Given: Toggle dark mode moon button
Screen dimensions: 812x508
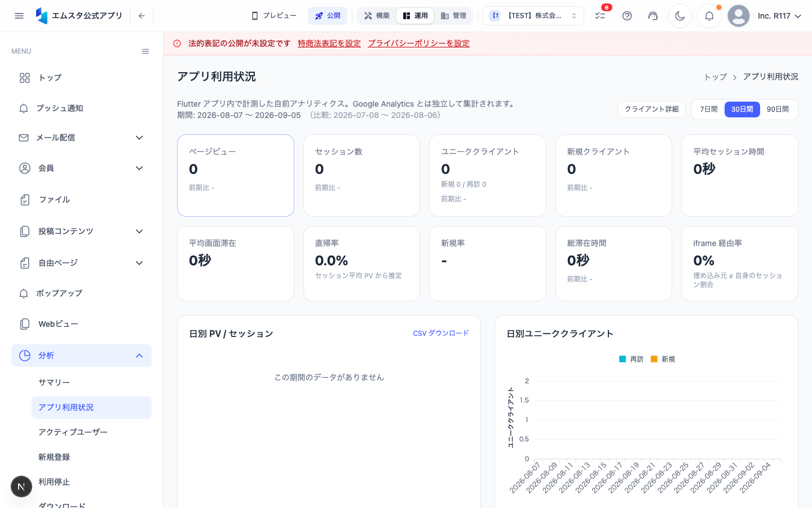Looking at the screenshot, I should [x=680, y=16].
